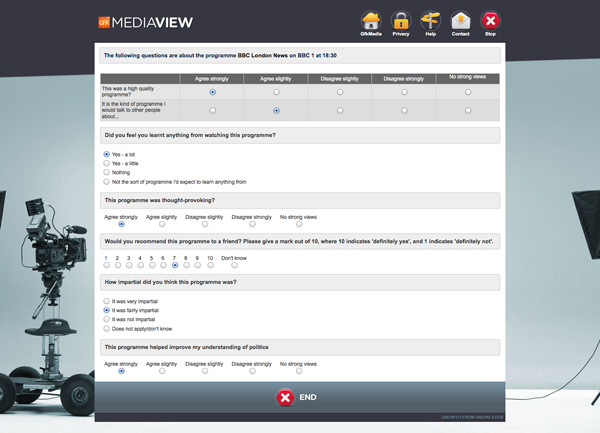Select Agree strongly for high quality programme

coord(213,92)
